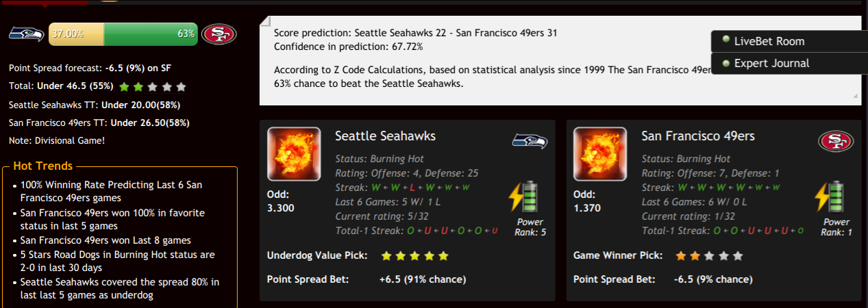
Task: Click San Francisco 49ers Burning Hot fire icon
Action: coord(601,154)
